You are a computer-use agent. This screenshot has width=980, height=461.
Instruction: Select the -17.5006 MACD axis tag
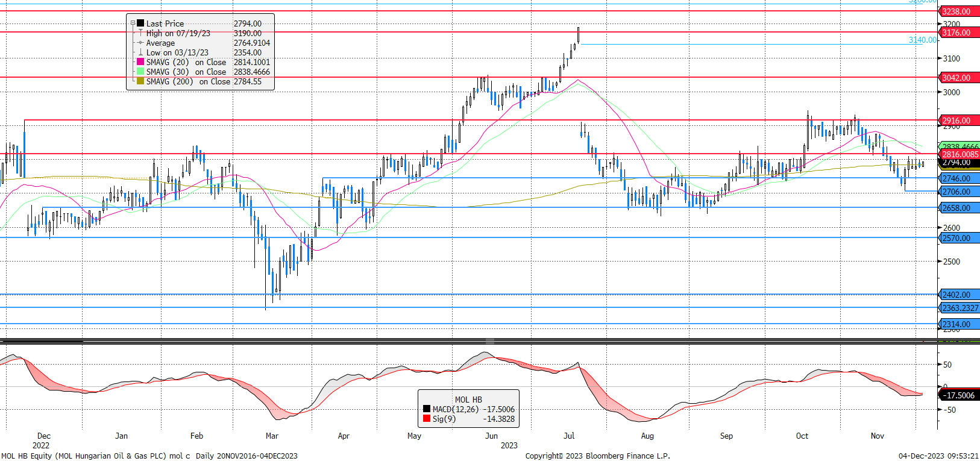959,395
